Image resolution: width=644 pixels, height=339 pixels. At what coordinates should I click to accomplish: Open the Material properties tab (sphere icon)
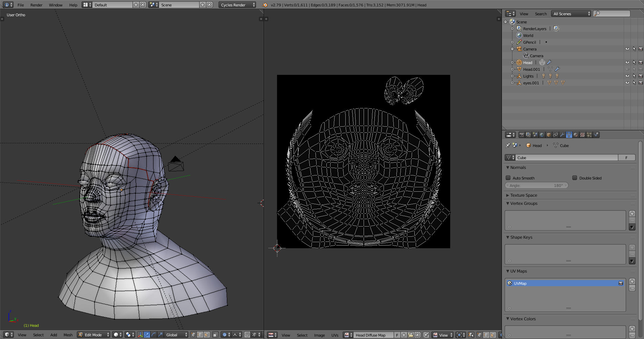pos(576,135)
